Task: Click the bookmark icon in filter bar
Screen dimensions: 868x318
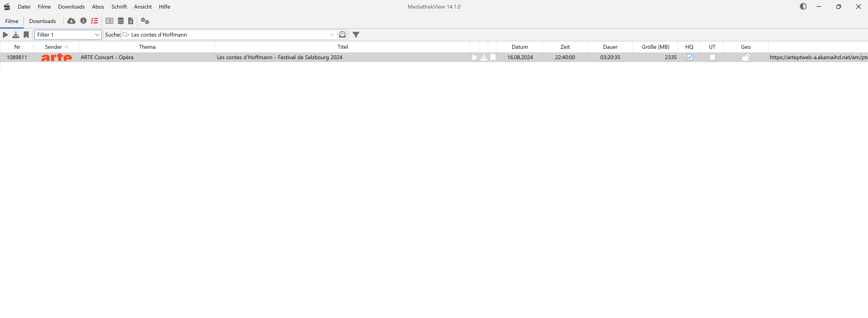Action: point(26,35)
